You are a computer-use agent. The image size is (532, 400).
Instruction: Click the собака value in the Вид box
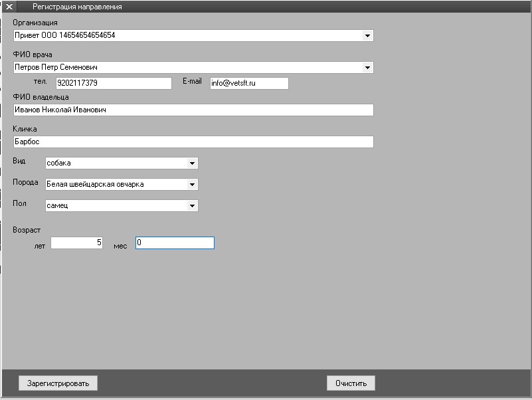(58, 163)
